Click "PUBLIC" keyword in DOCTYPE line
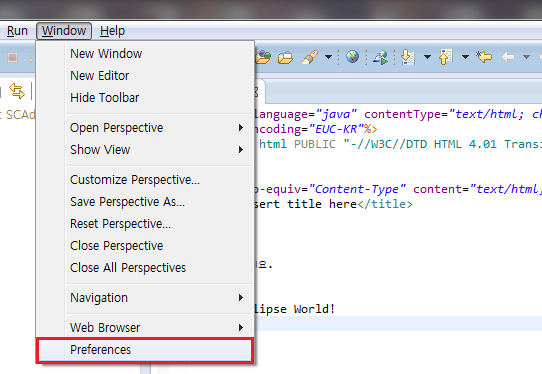Viewport: 542px width, 374px height. 315,144
